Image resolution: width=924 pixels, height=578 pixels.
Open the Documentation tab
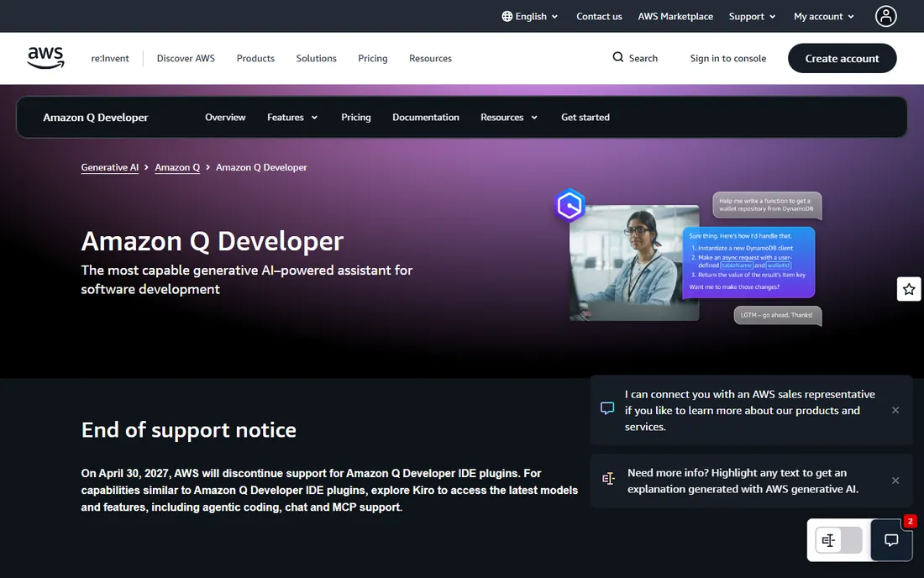(426, 118)
